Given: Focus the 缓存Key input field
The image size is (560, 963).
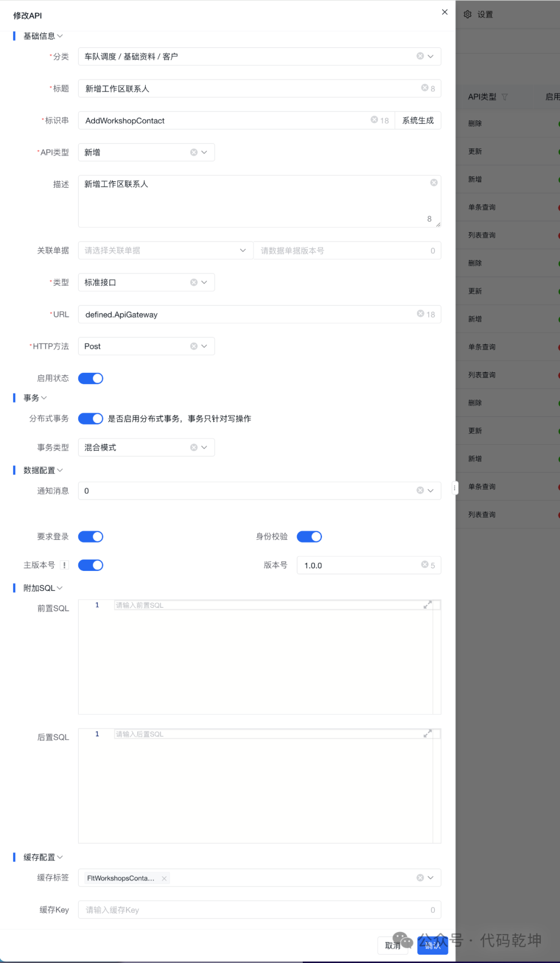Looking at the screenshot, I should pos(259,910).
